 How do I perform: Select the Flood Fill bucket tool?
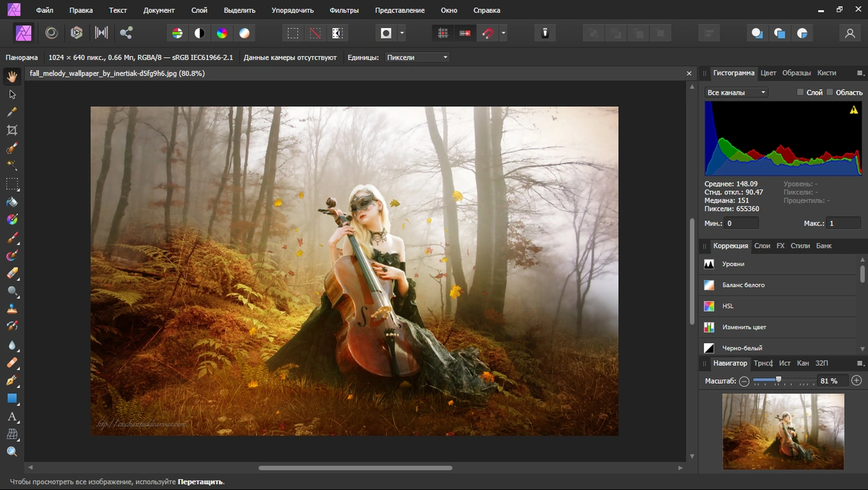pyautogui.click(x=12, y=202)
